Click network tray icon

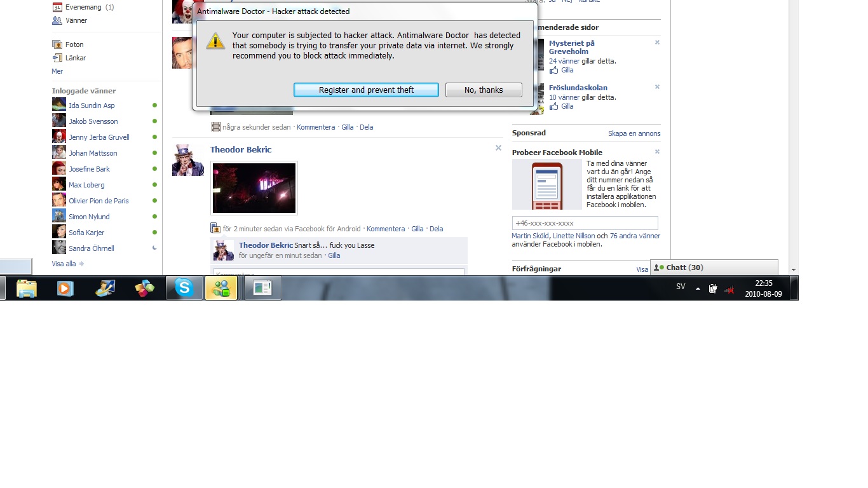(729, 289)
